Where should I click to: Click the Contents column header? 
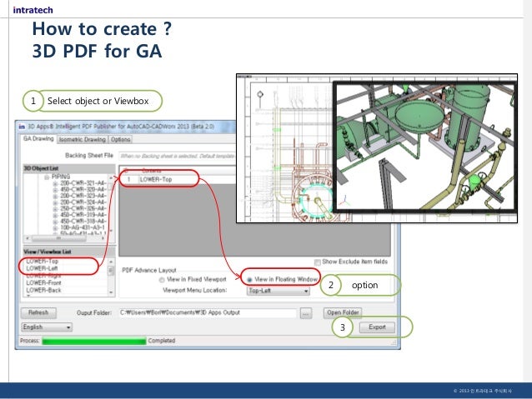pos(152,171)
